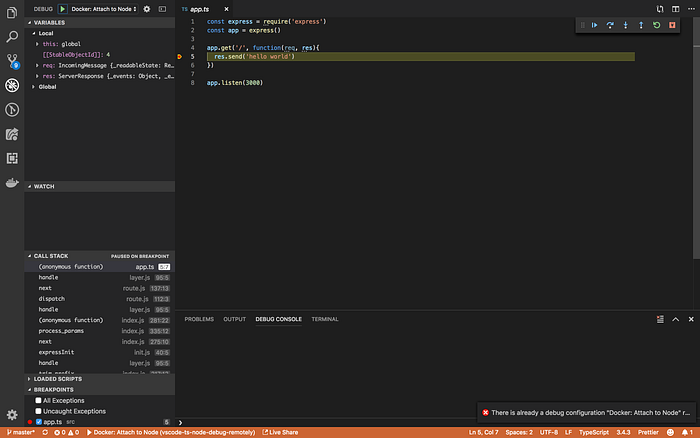Click the debug configuration error notification
Viewport: 700px width, 438px height.
tap(586, 413)
